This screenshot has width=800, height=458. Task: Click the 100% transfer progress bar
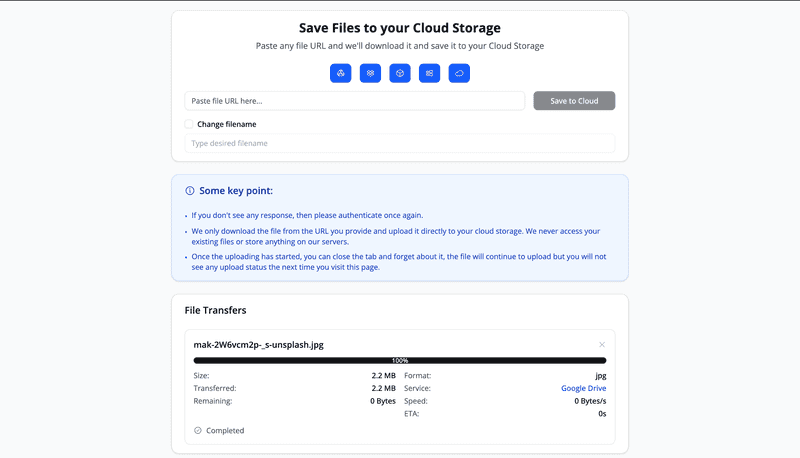pos(400,361)
